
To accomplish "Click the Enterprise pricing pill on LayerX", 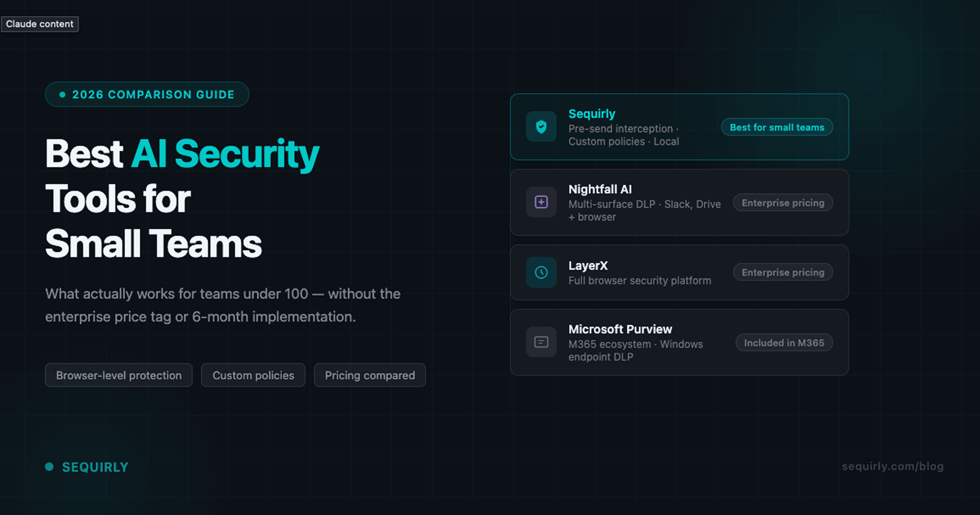I will point(783,272).
